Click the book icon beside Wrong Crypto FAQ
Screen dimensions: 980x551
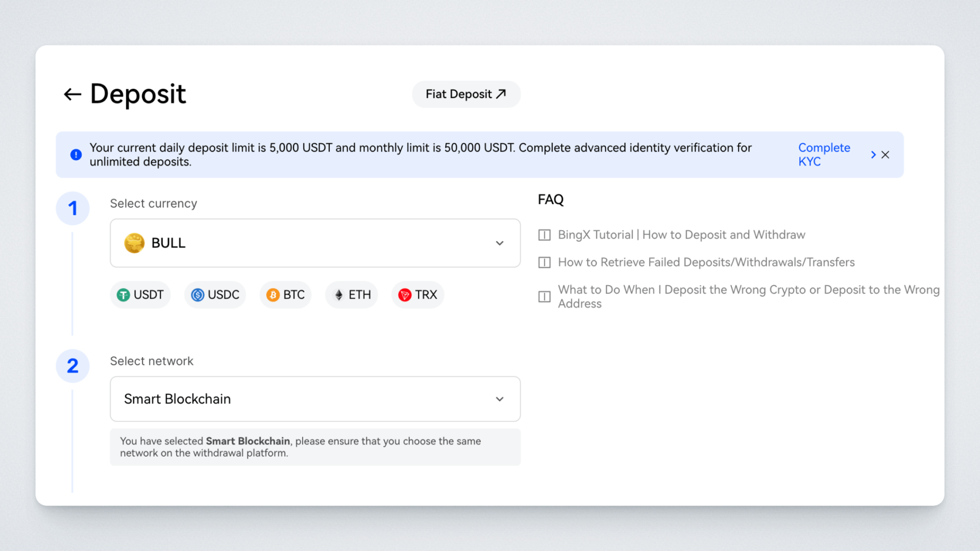545,297
